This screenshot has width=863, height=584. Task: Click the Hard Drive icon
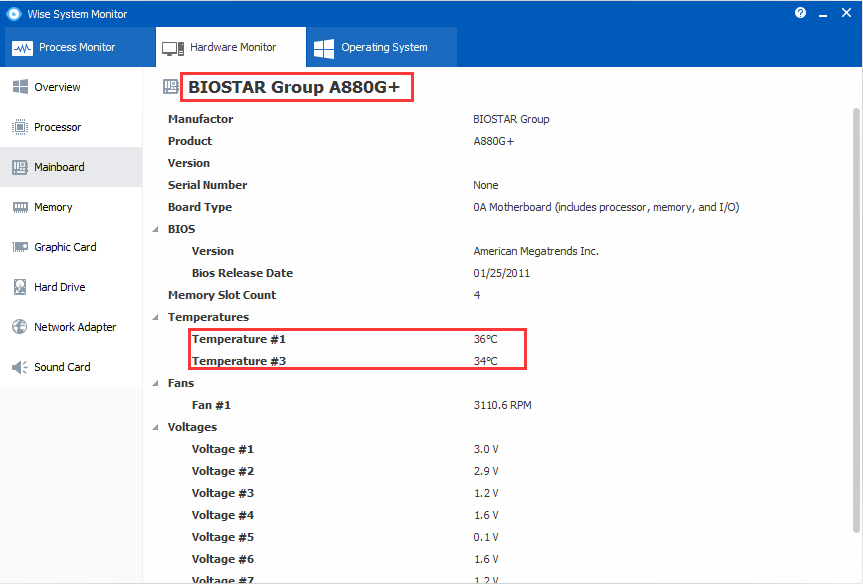click(20, 287)
